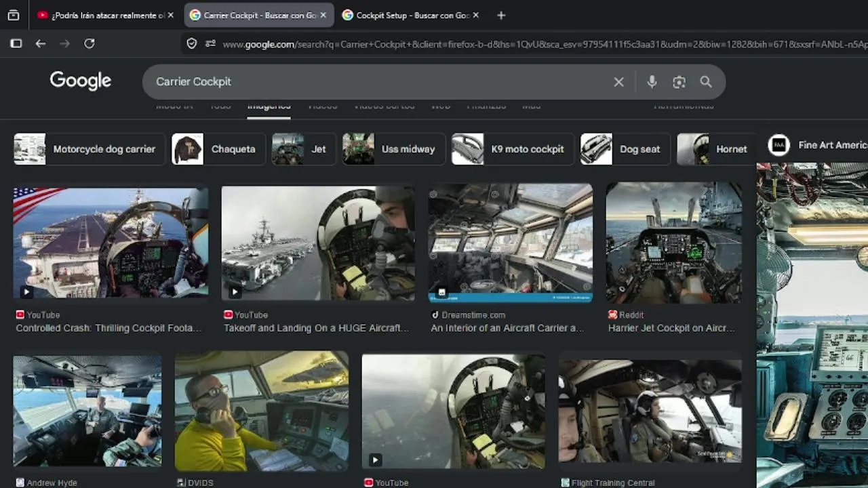Open Controlled Crash cockpit video thumbnail
The width and height of the screenshot is (868, 488).
coord(111,243)
